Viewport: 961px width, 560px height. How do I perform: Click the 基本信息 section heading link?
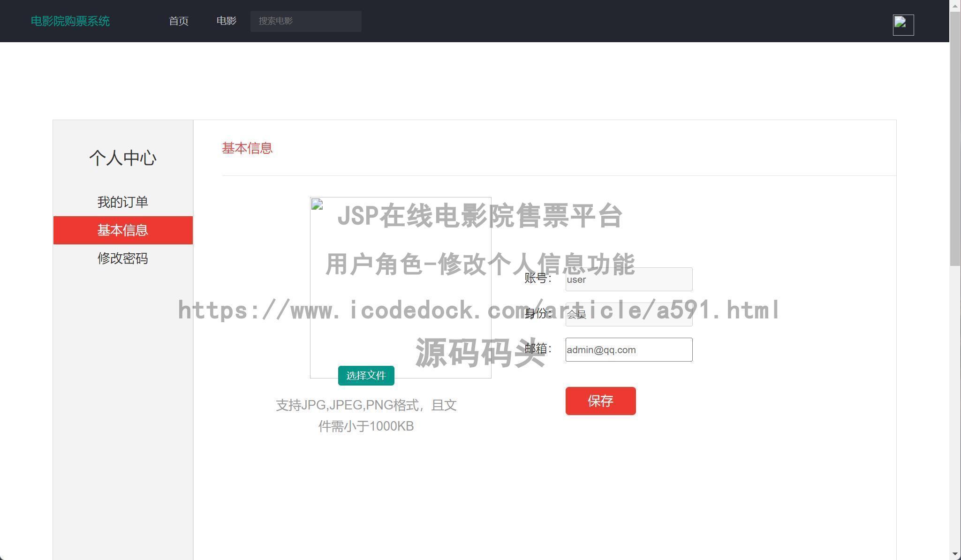[247, 148]
